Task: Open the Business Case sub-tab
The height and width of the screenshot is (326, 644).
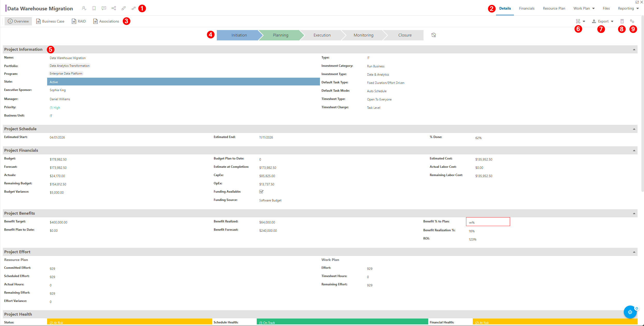Action: tap(50, 21)
